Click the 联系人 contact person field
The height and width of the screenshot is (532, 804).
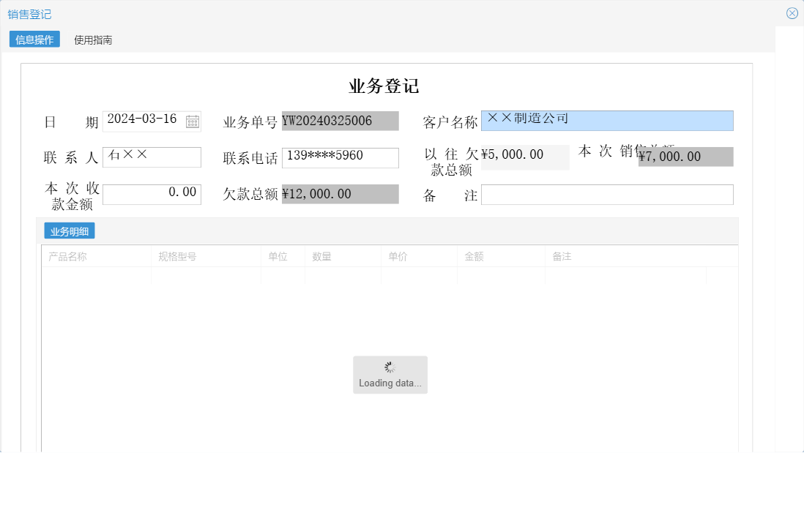[x=152, y=157]
